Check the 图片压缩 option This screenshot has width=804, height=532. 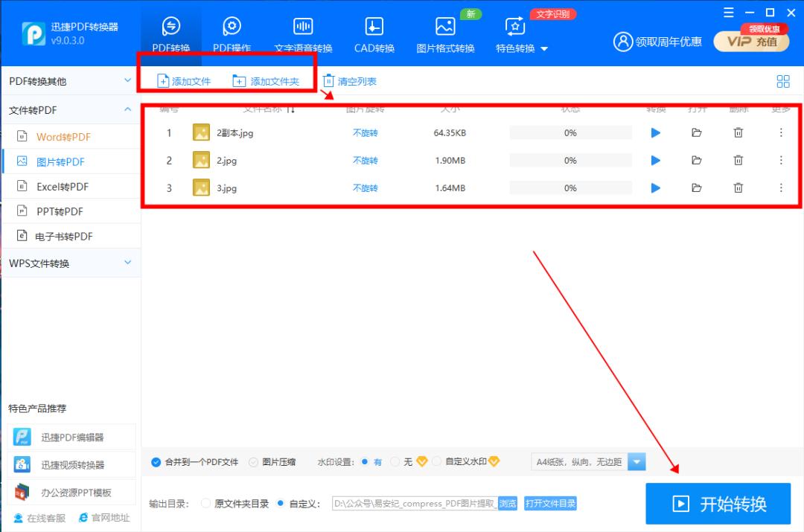click(x=254, y=461)
